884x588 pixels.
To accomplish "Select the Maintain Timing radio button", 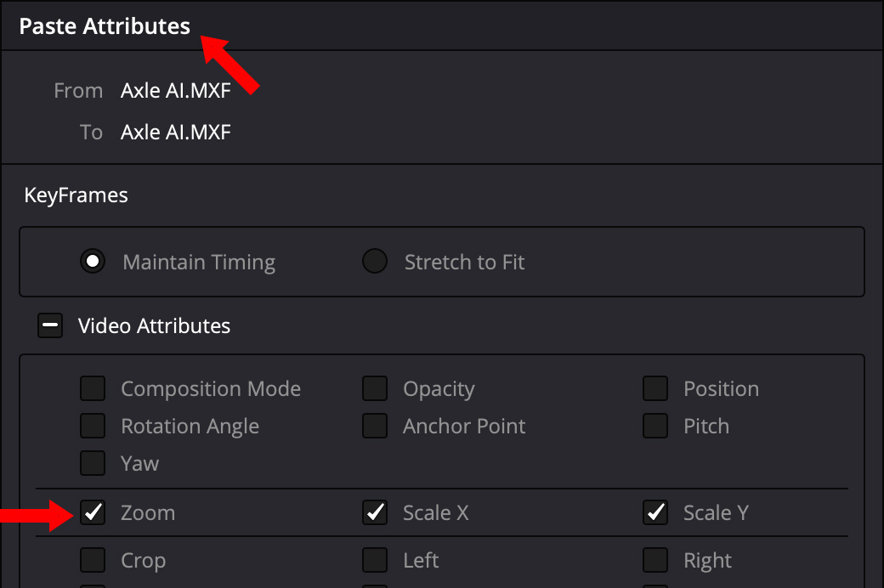I will [93, 262].
